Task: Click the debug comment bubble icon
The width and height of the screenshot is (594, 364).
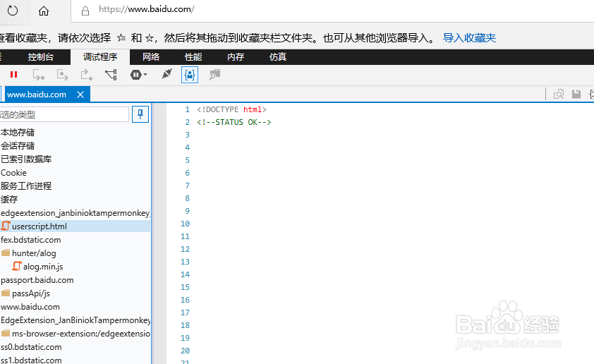Action: pos(214,75)
